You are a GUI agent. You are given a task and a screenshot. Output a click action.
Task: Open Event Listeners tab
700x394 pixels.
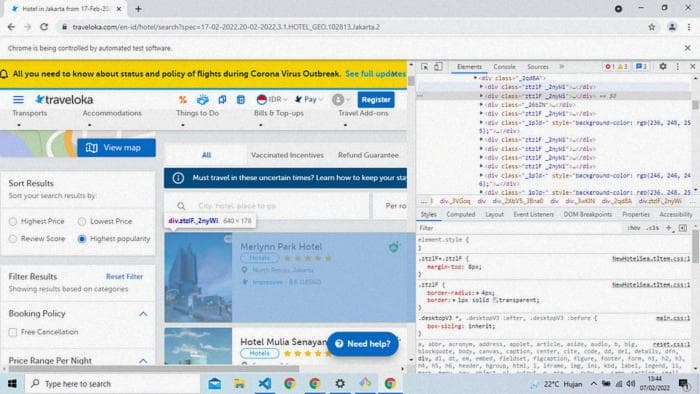(x=533, y=215)
